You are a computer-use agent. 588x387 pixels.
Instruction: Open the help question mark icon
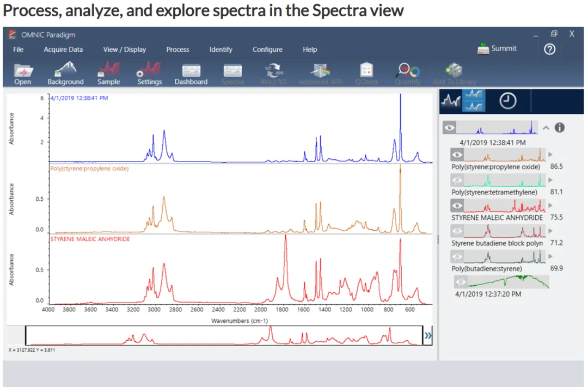point(550,49)
